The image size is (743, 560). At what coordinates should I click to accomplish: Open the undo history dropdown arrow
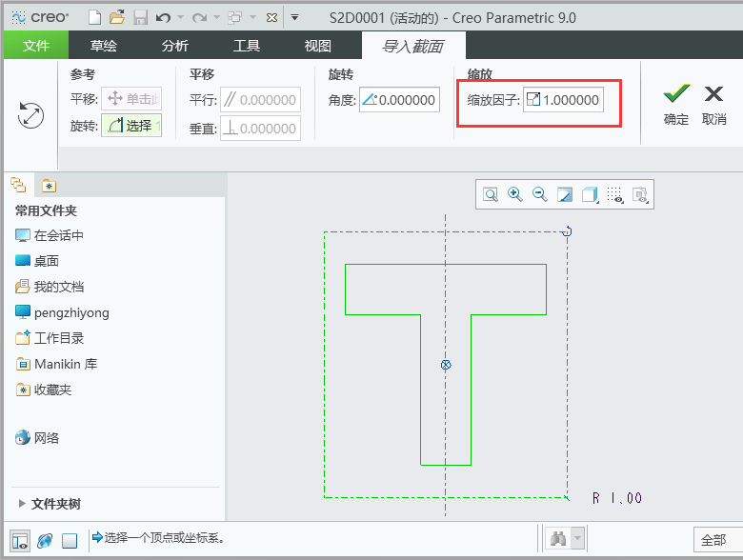tap(180, 17)
